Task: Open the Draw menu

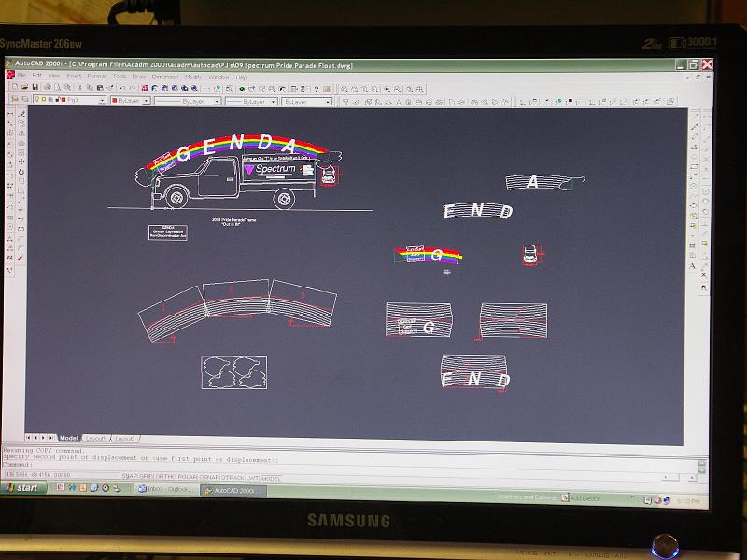Action: click(x=139, y=77)
